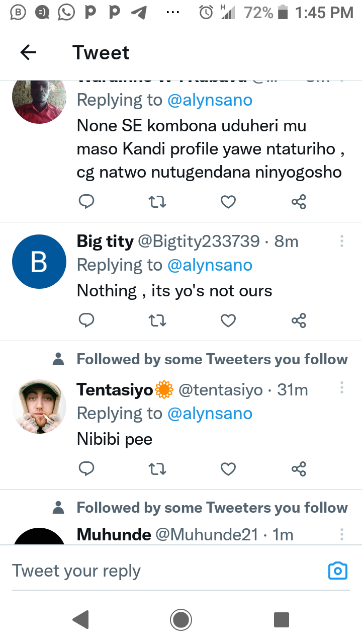Open Big tity's profile avatar
Screen dimensions: 362x644
39,262
